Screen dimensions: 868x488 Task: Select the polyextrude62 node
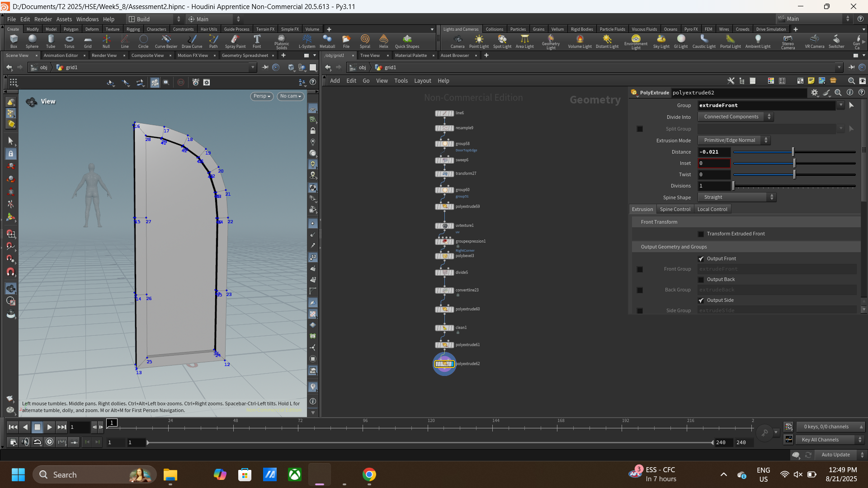click(x=445, y=364)
